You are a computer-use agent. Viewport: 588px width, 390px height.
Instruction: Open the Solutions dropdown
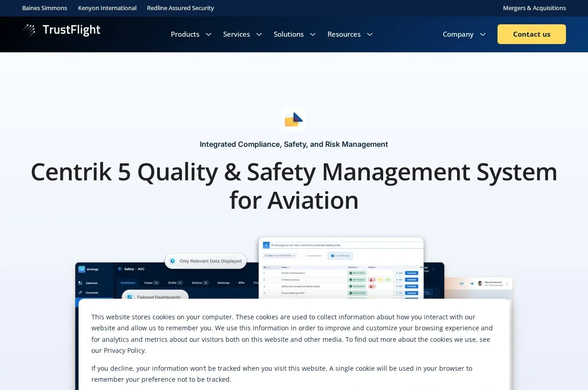click(x=295, y=34)
